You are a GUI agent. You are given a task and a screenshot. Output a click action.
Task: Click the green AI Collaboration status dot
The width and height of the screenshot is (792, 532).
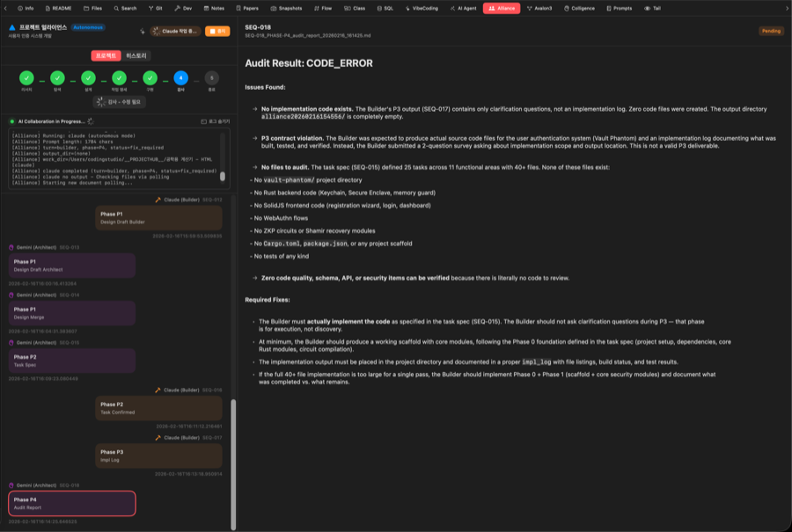11,121
